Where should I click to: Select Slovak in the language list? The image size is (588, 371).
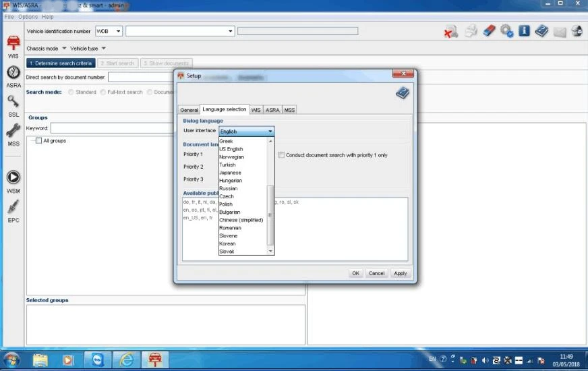point(243,252)
